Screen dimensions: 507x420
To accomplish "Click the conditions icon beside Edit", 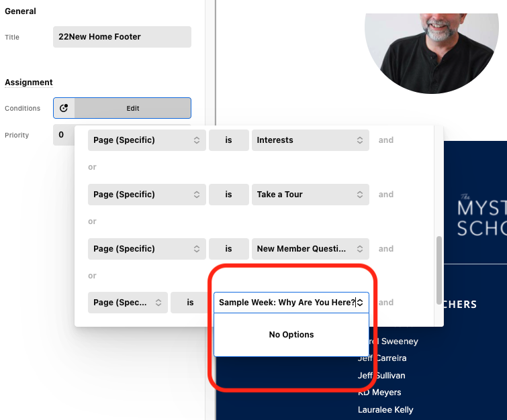I will pyautogui.click(x=64, y=108).
